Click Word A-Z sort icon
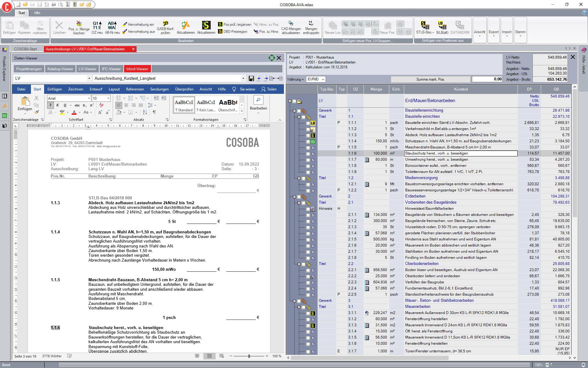Image resolution: width=588 pixels, height=368 pixels. [x=145, y=112]
